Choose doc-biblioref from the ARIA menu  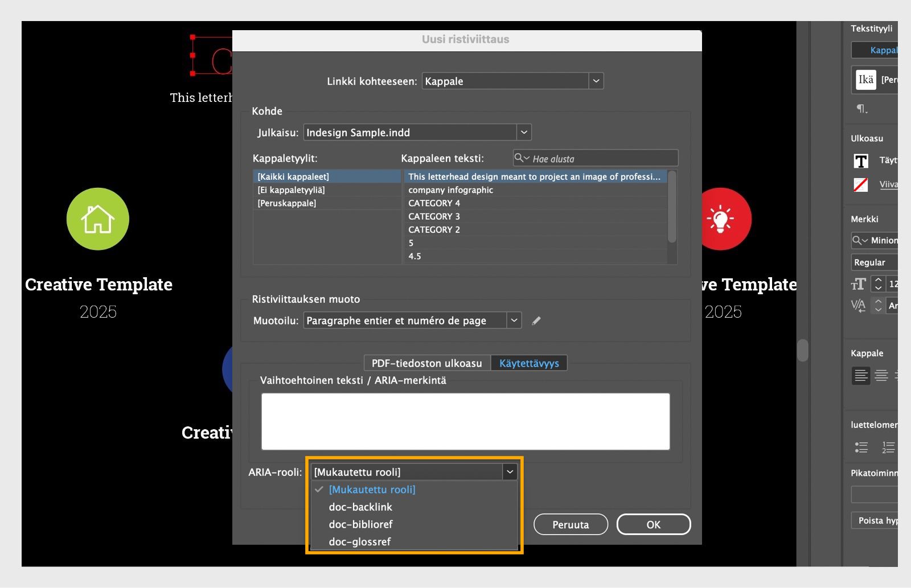point(415,524)
